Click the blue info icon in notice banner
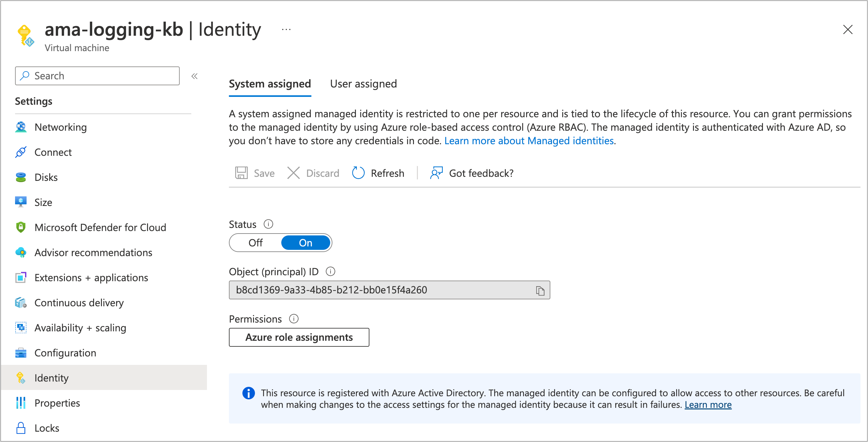 (249, 393)
